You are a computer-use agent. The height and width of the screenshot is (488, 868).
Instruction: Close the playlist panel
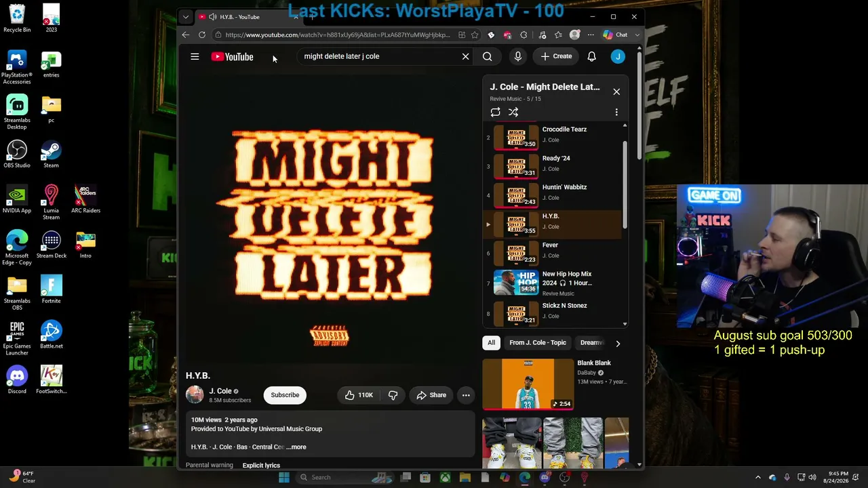point(616,91)
